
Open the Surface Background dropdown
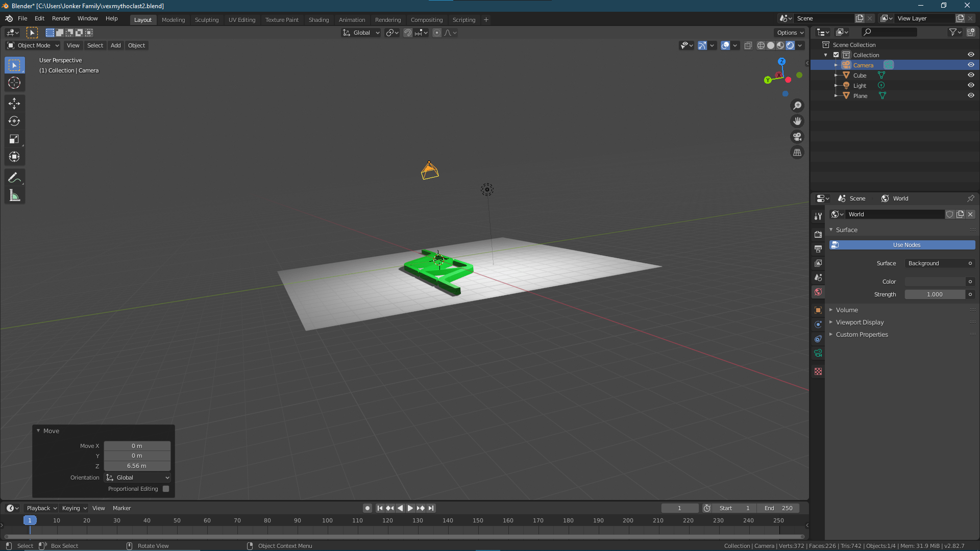[x=939, y=263]
